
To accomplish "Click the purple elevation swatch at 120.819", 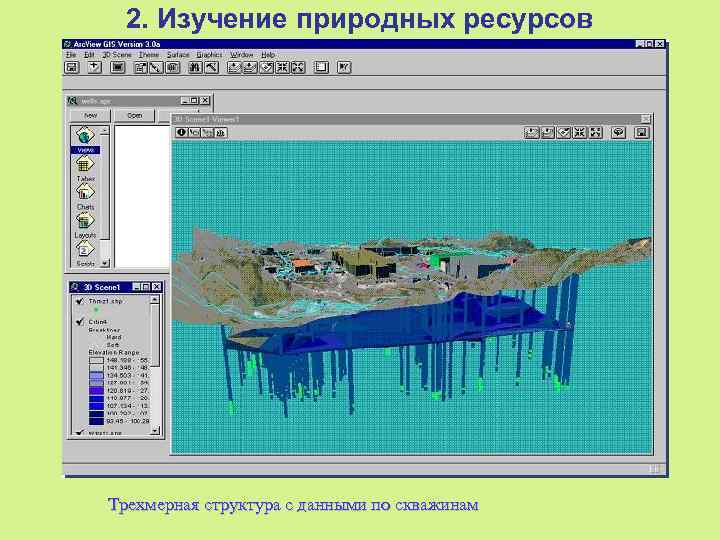I will 96,391.
